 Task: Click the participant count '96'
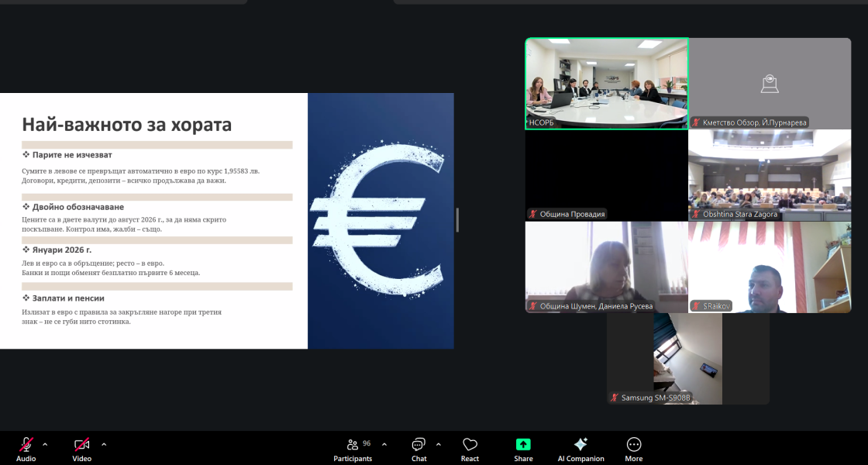tap(367, 443)
